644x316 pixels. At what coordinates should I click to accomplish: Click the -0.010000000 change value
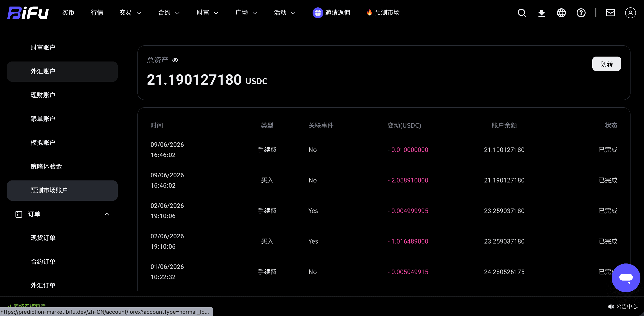click(x=408, y=150)
